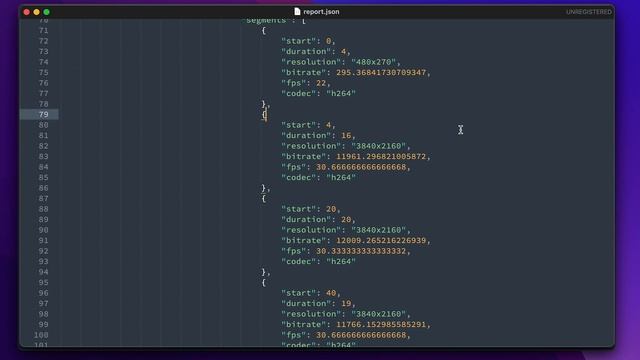Click the "fps": 22 line
This screenshot has height=360, width=640.
(306, 83)
